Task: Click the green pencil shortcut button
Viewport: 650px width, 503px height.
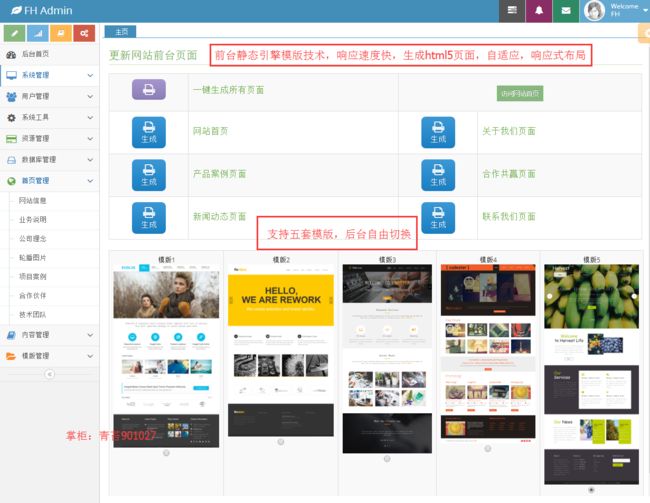Action: coord(15,33)
